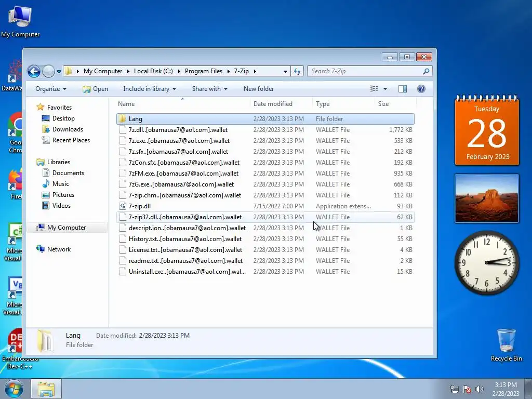Expand the arrow after Program Files in path

tap(229, 71)
